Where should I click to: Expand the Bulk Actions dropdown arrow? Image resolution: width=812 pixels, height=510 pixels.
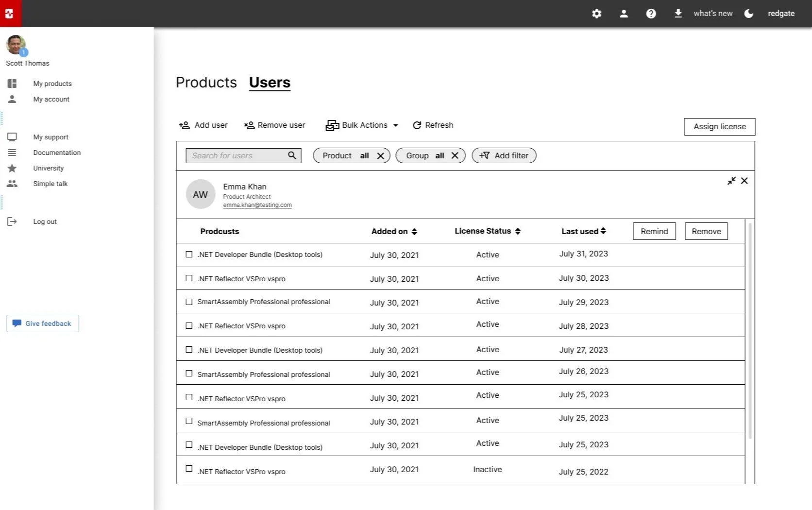396,125
